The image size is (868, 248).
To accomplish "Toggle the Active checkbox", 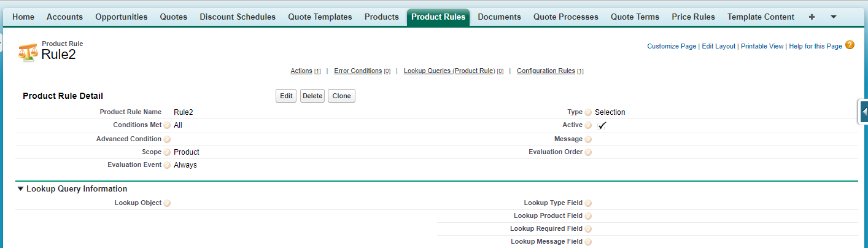I will (x=602, y=125).
